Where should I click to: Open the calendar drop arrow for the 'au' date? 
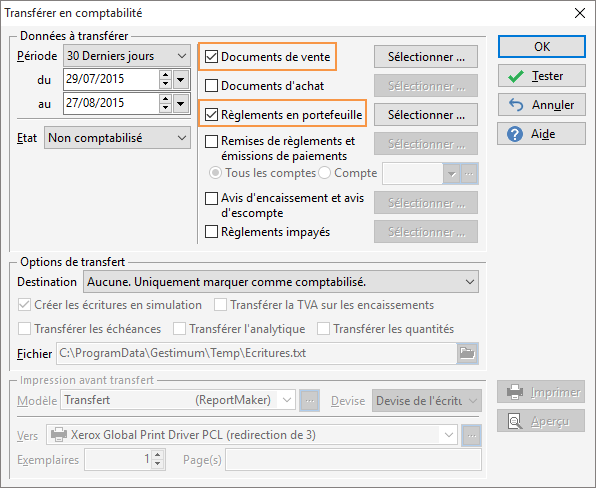click(181, 103)
